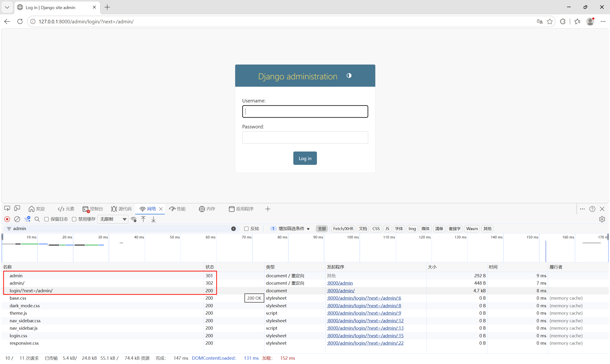Open the favorites list icon
This screenshot has width=610, height=364.
click(577, 22)
